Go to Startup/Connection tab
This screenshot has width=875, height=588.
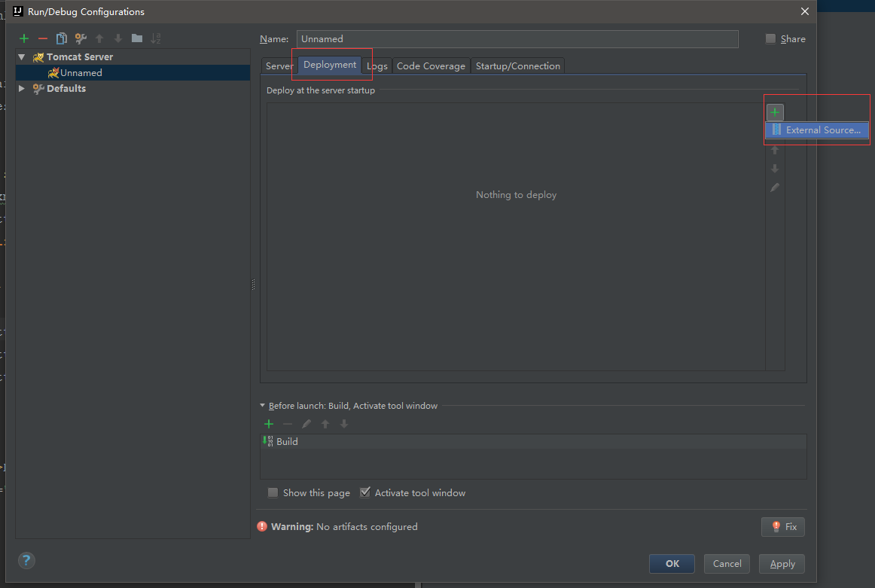click(518, 66)
